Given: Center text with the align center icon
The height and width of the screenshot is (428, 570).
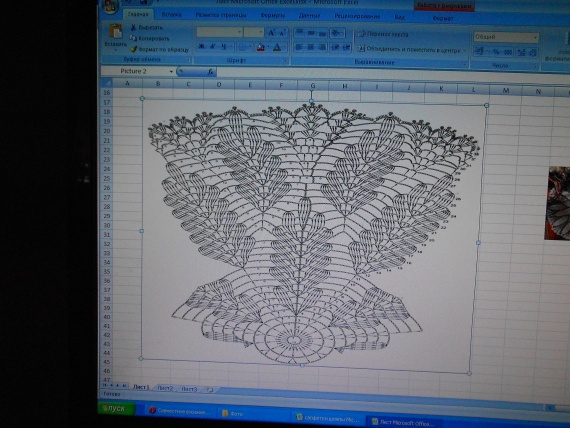Looking at the screenshot, I should click(x=311, y=47).
